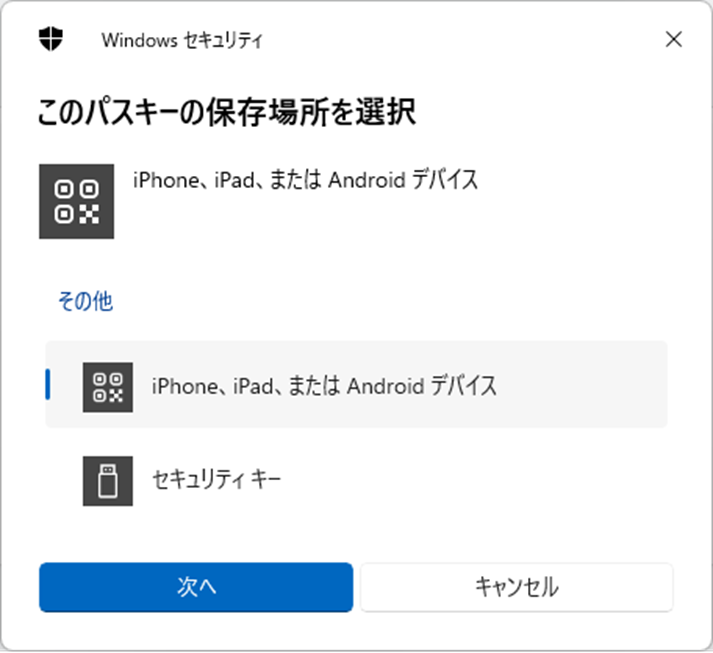Select the USB security key icon
This screenshot has height=653, width=713.
coord(108,481)
